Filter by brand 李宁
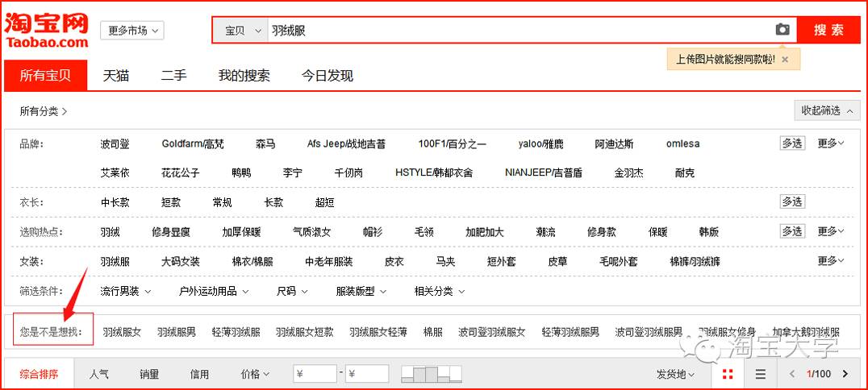Image resolution: width=868 pixels, height=390 pixels. [292, 173]
